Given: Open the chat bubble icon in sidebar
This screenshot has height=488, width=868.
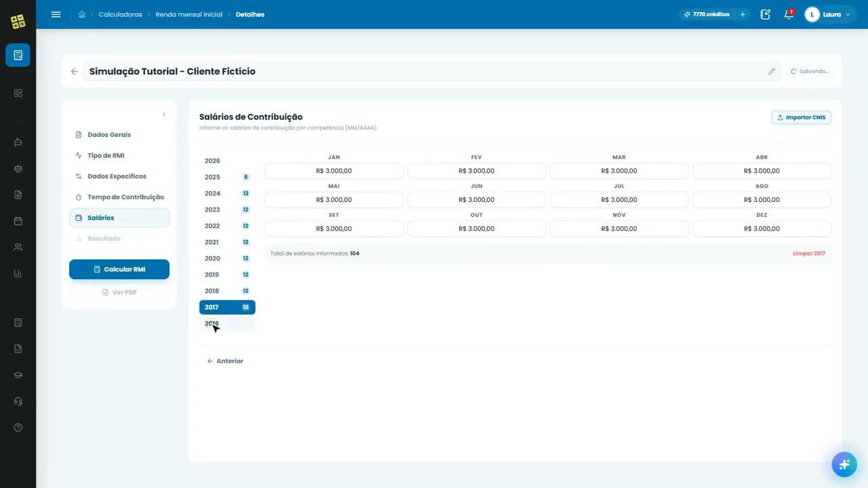Looking at the screenshot, I should point(18,142).
